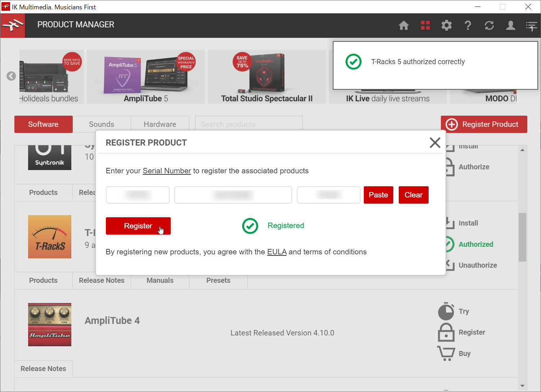Viewport: 541px width, 392px height.
Task: Refresh products with the sync icon
Action: pos(489,25)
